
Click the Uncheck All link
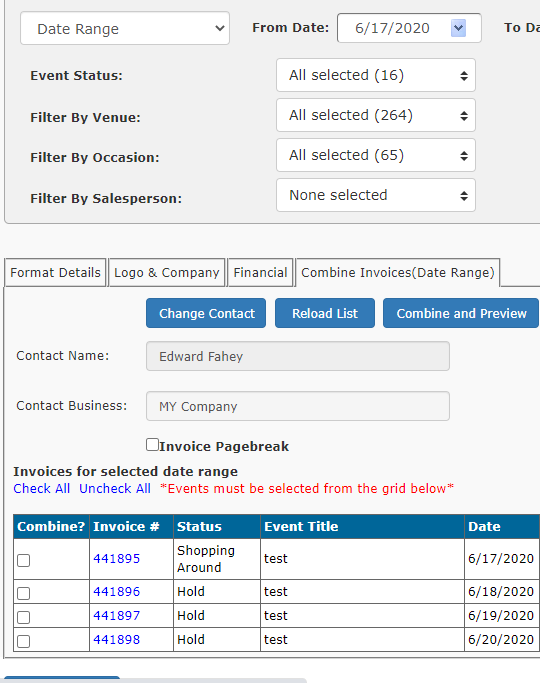tap(115, 489)
